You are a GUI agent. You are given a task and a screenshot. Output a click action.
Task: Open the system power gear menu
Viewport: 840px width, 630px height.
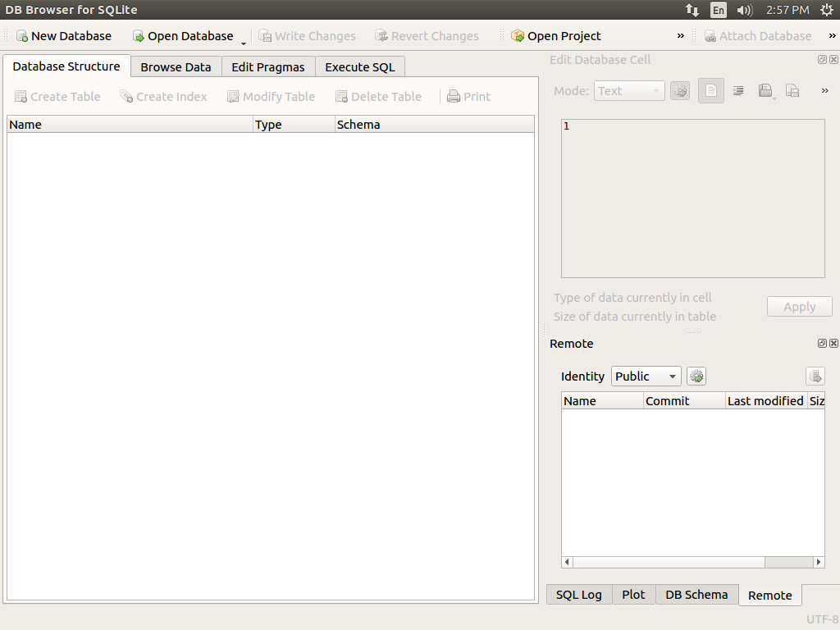[827, 10]
